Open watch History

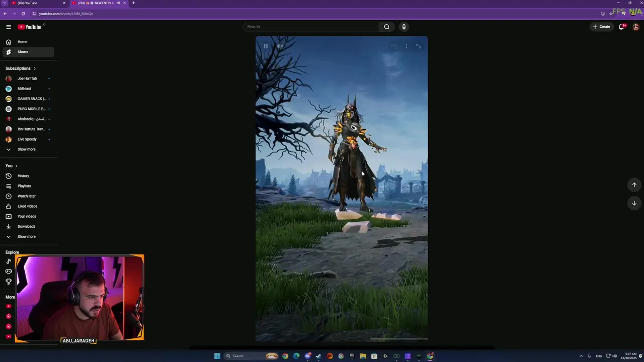pyautogui.click(x=28, y=176)
